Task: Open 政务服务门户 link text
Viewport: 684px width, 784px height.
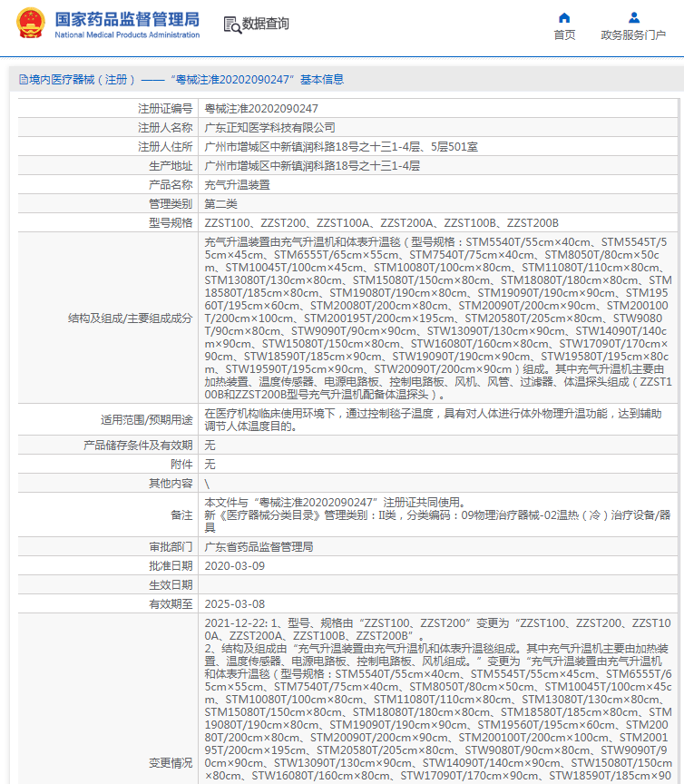Action: [x=633, y=35]
